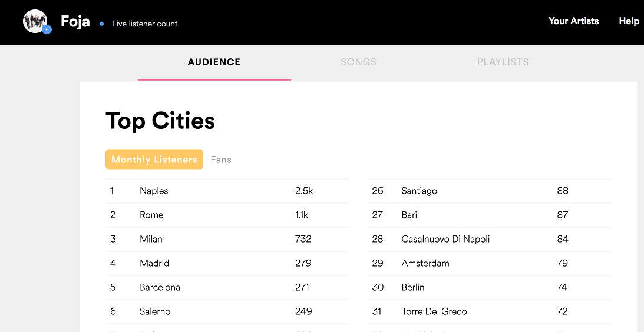Toggle the Top Cities view to Fans
Screen dimensions: 644x332
click(221, 160)
